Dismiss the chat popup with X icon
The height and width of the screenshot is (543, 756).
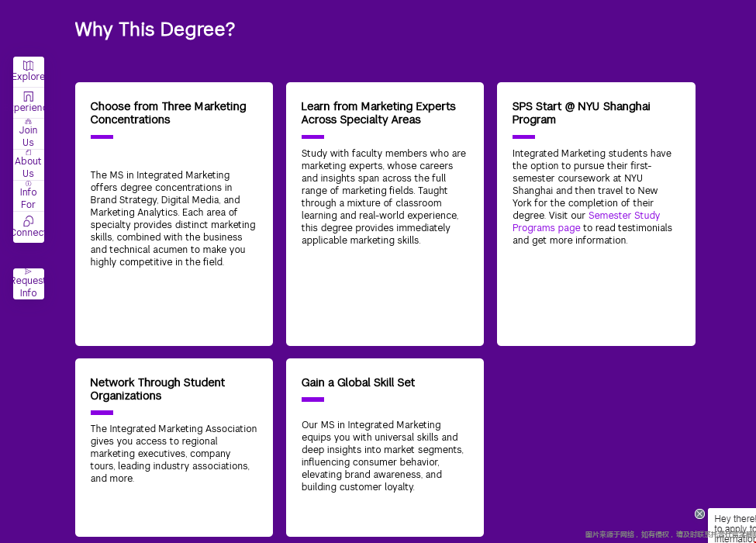(x=699, y=514)
